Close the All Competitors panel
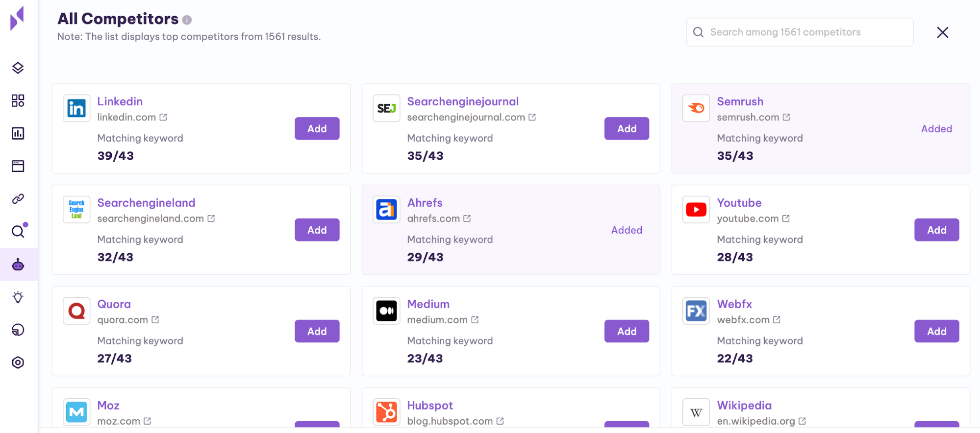 tap(943, 32)
